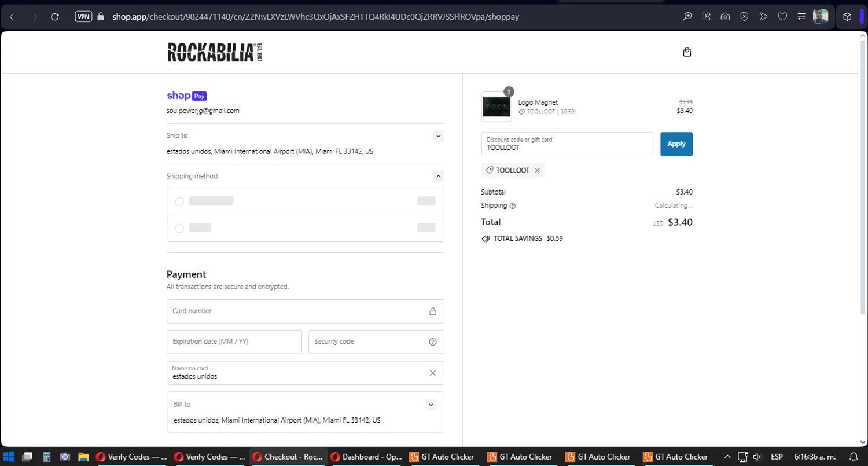Click the soulpowerjg@gmail.com email text
Image resolution: width=868 pixels, height=466 pixels.
[x=203, y=111]
